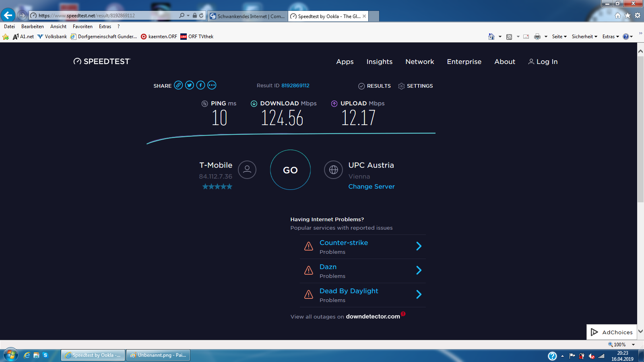Open more share options icon
The width and height of the screenshot is (644, 362).
tap(212, 85)
